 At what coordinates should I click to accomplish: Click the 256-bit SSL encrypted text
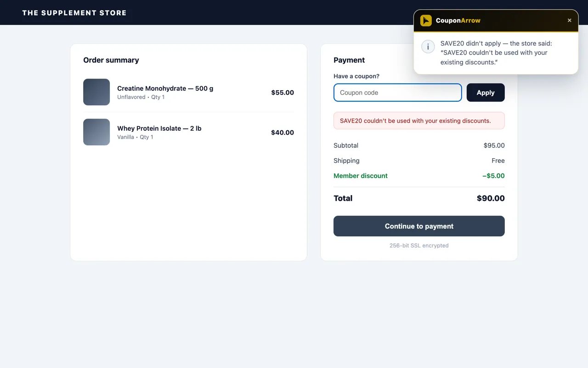click(419, 245)
